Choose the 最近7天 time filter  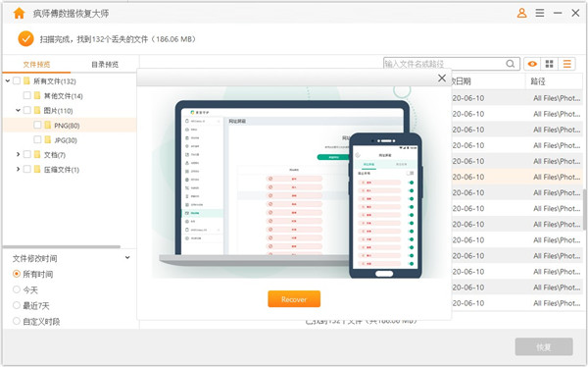click(x=16, y=305)
